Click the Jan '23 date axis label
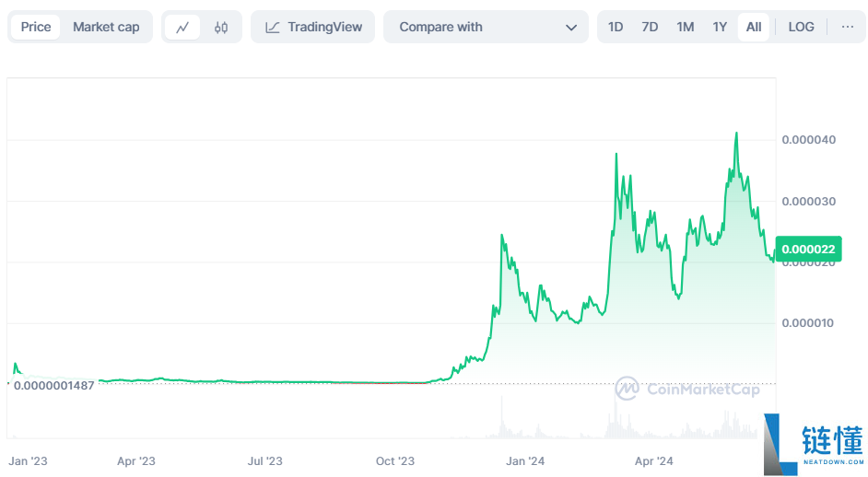The width and height of the screenshot is (868, 477). [28, 461]
